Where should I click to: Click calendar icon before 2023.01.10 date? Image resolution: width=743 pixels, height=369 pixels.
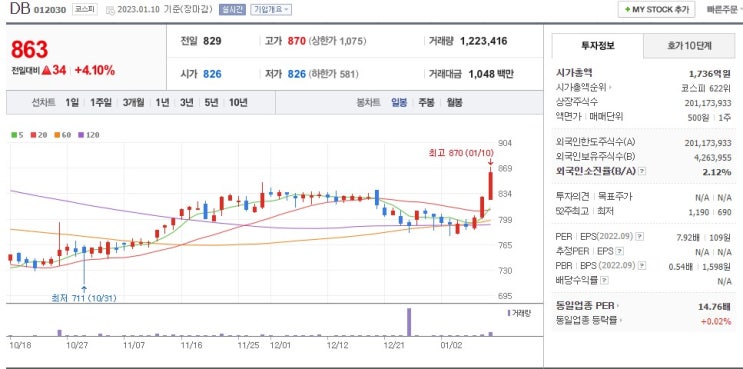(110, 10)
